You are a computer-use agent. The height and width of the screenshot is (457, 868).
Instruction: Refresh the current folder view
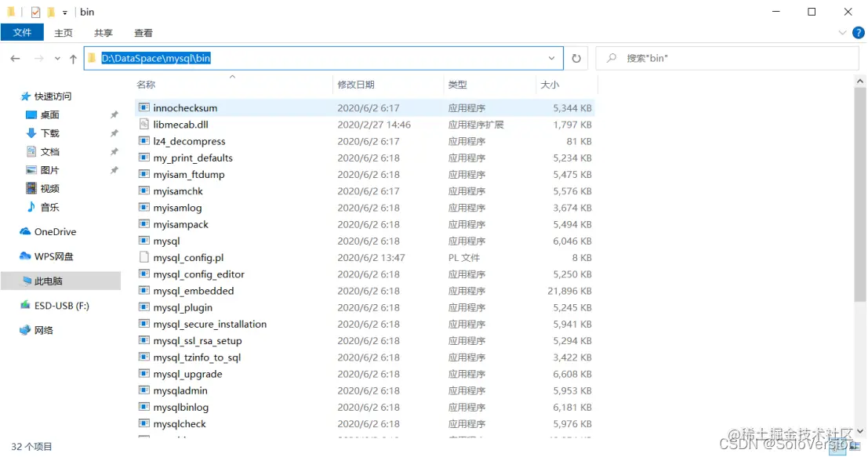576,58
